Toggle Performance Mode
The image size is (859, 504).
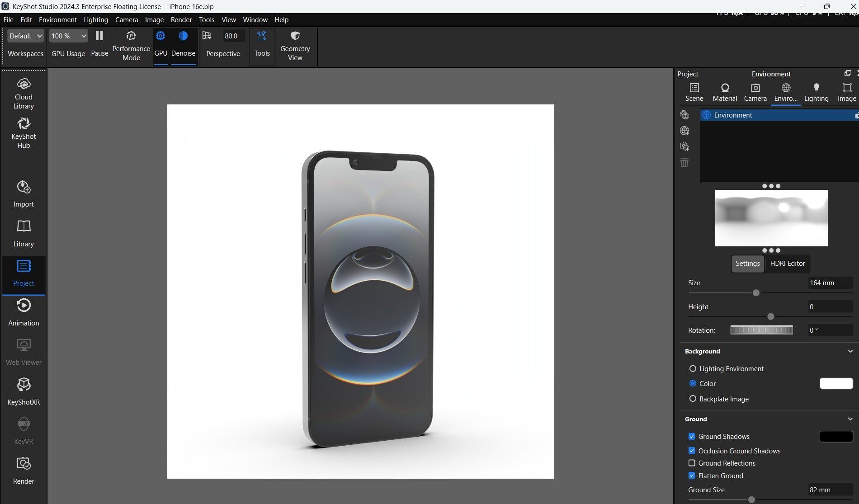tap(131, 46)
